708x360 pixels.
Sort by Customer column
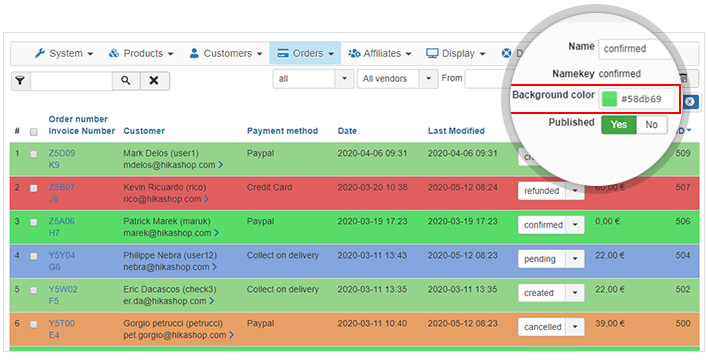click(x=144, y=131)
